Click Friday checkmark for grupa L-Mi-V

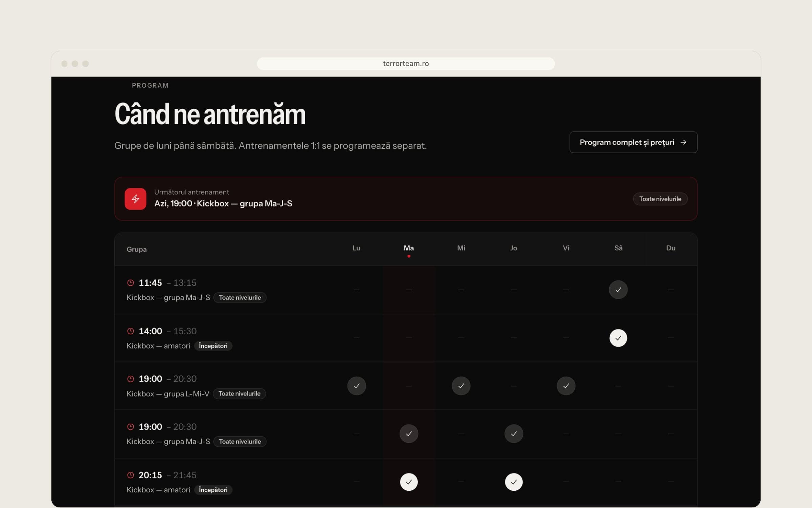tap(566, 386)
